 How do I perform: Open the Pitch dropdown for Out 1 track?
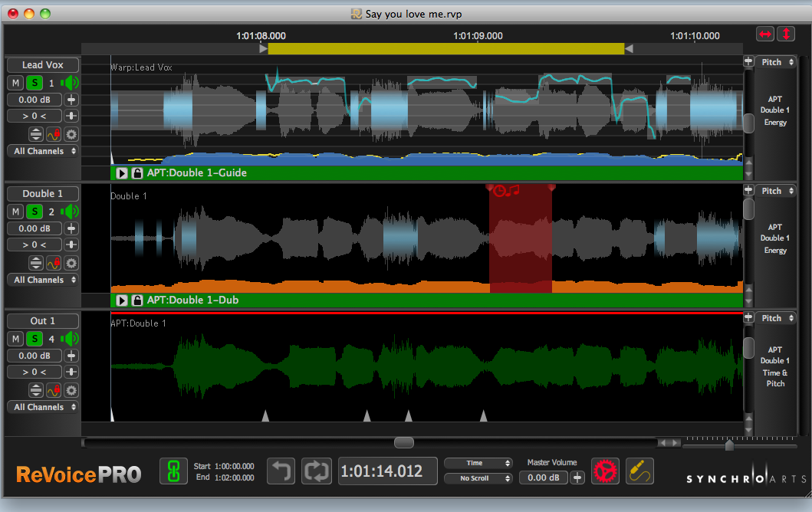pyautogui.click(x=775, y=318)
